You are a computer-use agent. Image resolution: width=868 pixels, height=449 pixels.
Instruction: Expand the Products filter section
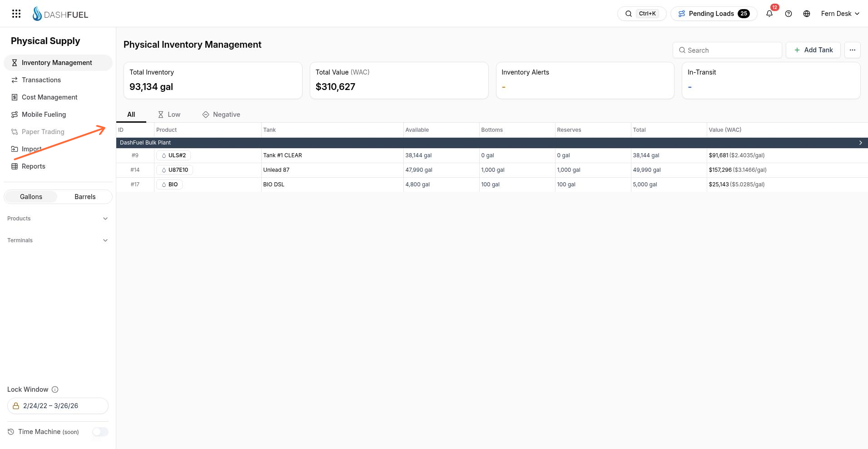tap(58, 219)
